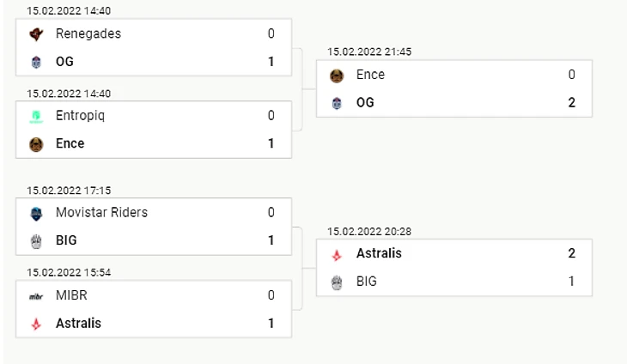Open the Renegades team name link
Viewport: 627px width, 364px height.
pyautogui.click(x=88, y=34)
